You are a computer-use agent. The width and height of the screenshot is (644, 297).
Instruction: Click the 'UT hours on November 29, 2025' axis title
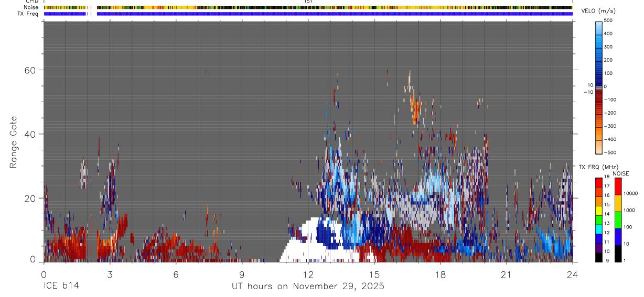[308, 287]
